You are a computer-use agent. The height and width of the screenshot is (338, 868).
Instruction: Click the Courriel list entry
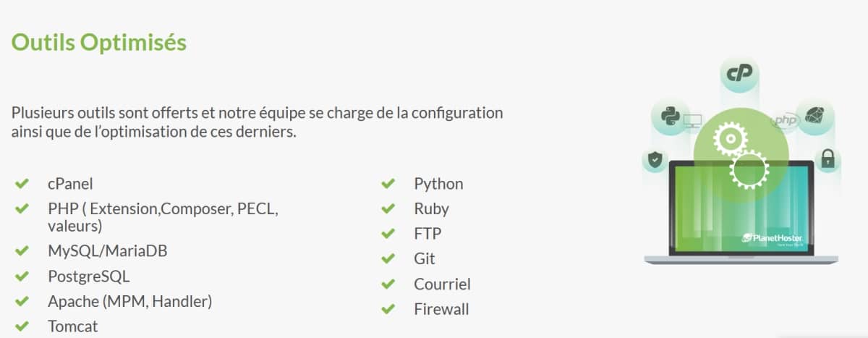[442, 284]
